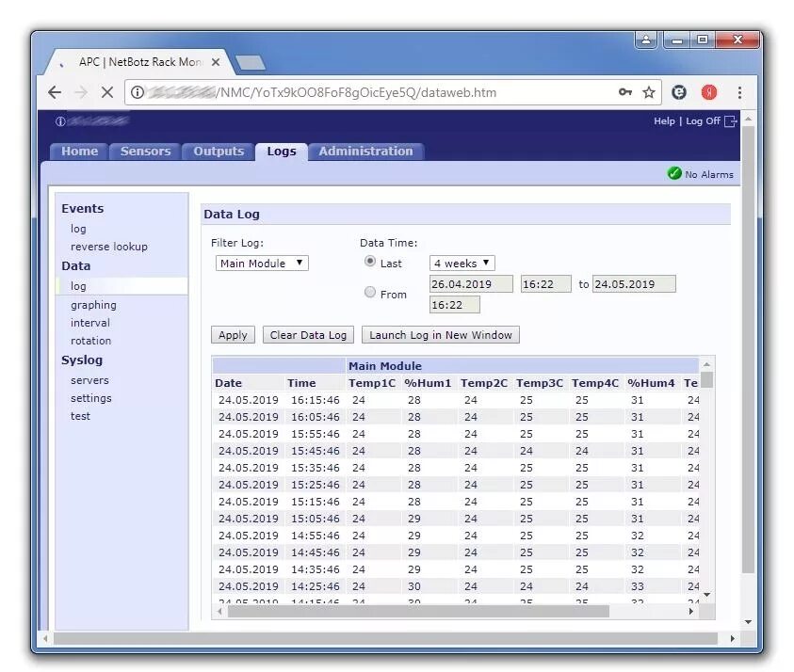Open the Chrome three-dot menu
794x672 pixels.
[739, 92]
